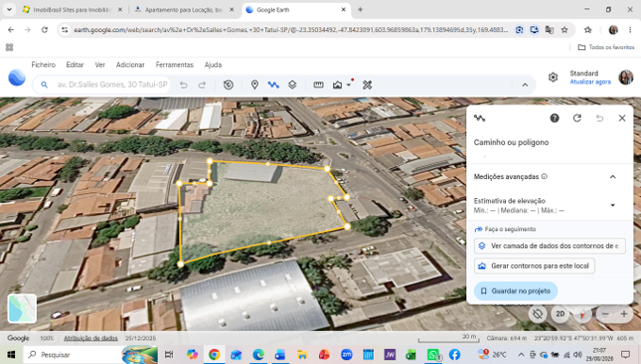
Task: Open Facebook from the taskbar
Action: (454, 355)
